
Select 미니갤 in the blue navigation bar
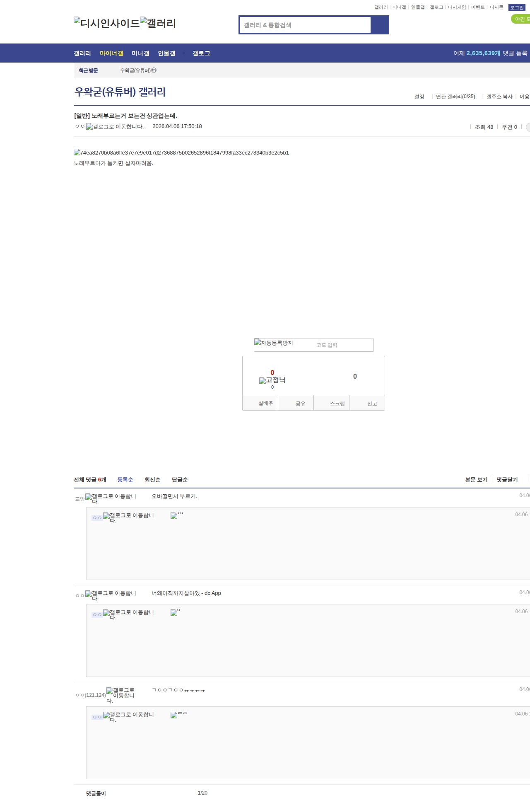140,53
